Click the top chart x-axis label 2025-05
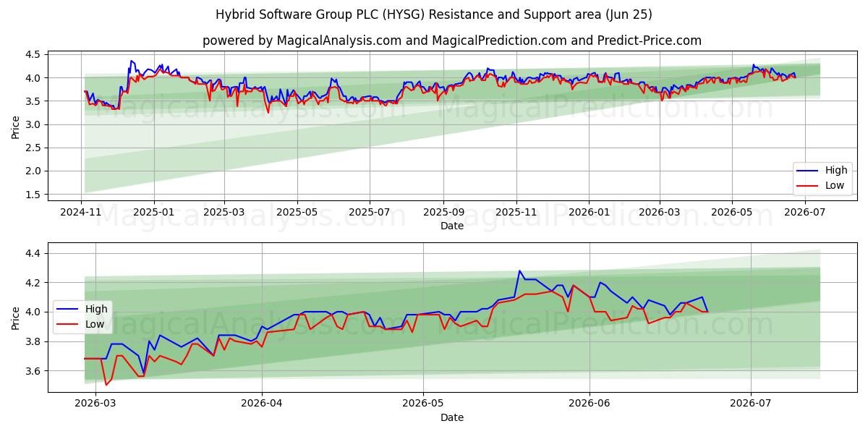 point(297,211)
